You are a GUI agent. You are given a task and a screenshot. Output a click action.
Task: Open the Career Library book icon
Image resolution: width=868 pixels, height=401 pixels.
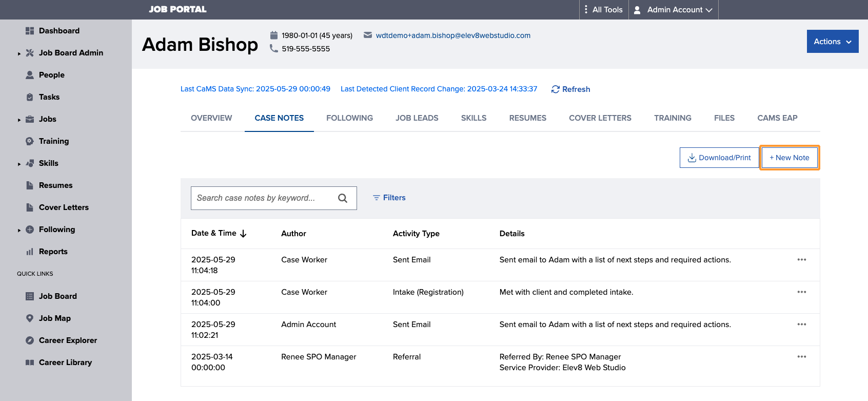[x=30, y=362]
